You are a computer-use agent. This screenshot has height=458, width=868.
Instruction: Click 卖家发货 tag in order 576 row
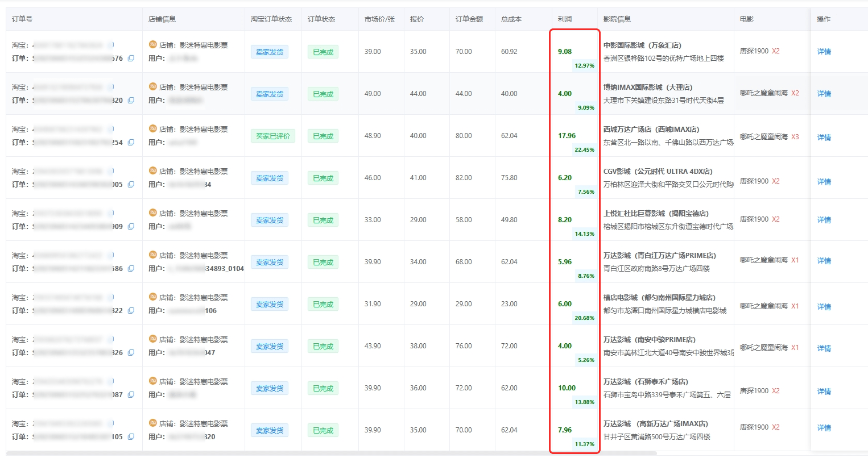[270, 52]
